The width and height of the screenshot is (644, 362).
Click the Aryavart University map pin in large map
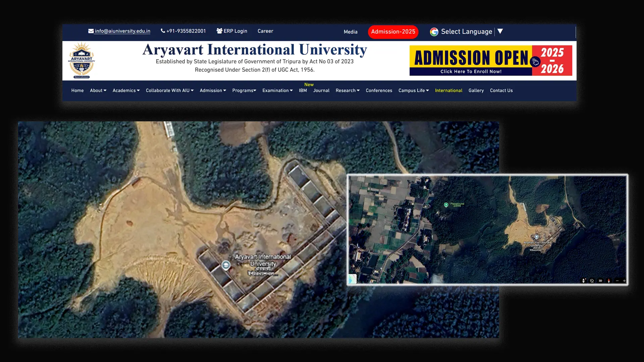tap(226, 265)
